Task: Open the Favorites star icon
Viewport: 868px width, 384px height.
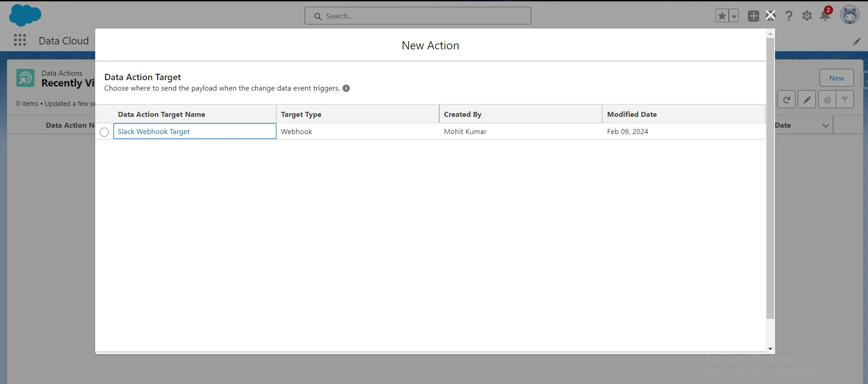Action: pos(722,16)
